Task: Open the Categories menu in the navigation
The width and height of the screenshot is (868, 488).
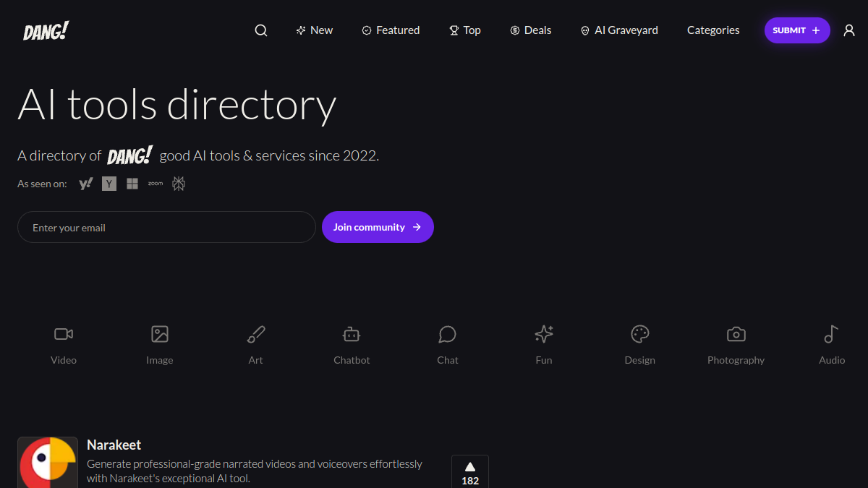Action: click(713, 30)
